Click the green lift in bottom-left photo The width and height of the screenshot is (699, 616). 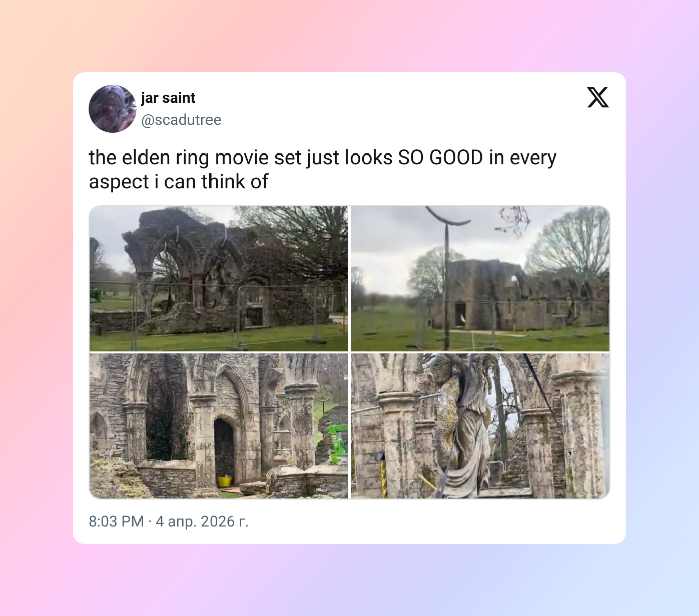(x=338, y=443)
